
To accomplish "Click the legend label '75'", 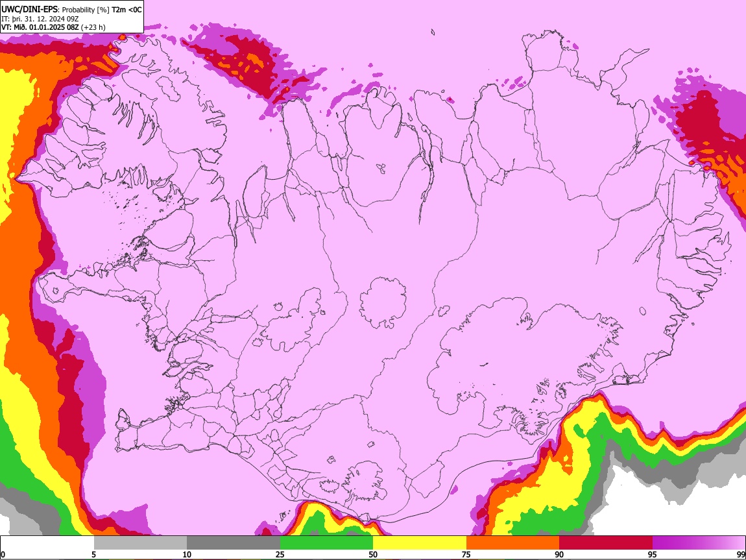I will click(466, 554).
